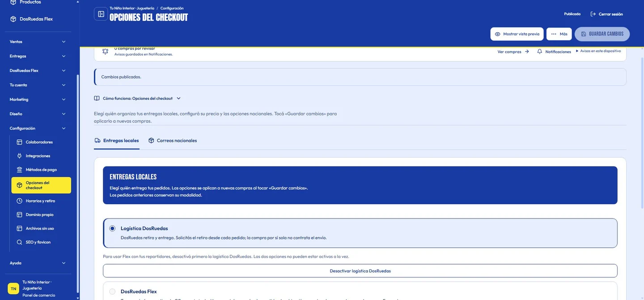This screenshot has height=300, width=644.
Task: Expand the Tu cuenta sidebar section
Action: pyautogui.click(x=38, y=85)
